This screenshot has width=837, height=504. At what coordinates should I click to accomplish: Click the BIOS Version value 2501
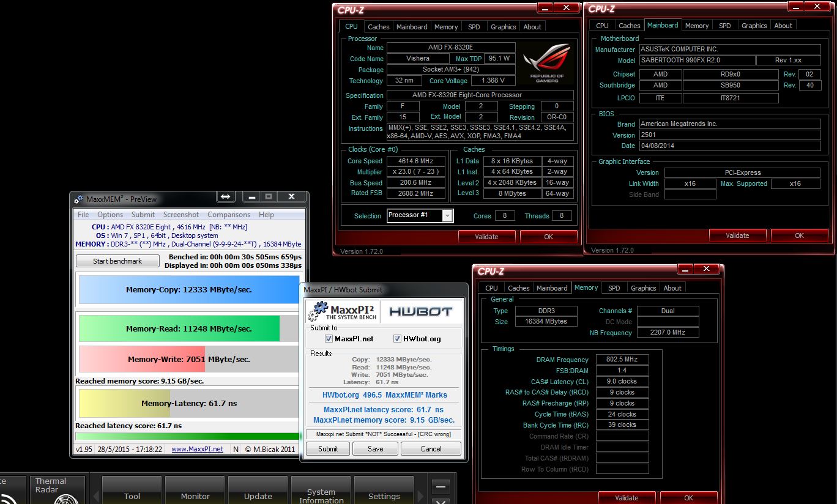click(x=729, y=135)
